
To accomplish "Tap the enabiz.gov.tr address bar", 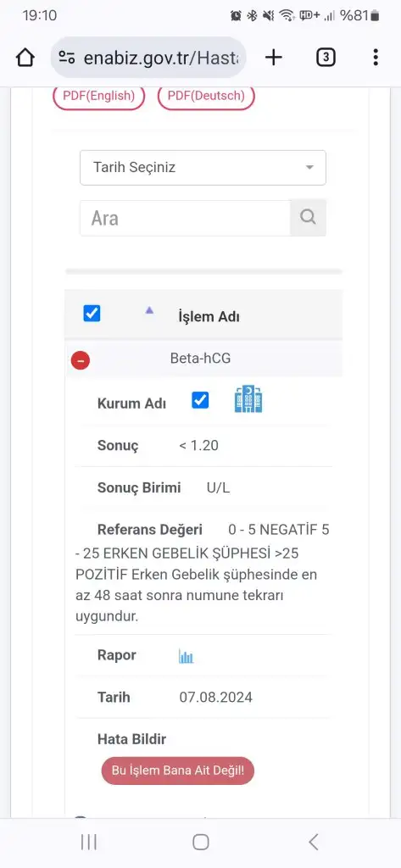I will (x=148, y=58).
